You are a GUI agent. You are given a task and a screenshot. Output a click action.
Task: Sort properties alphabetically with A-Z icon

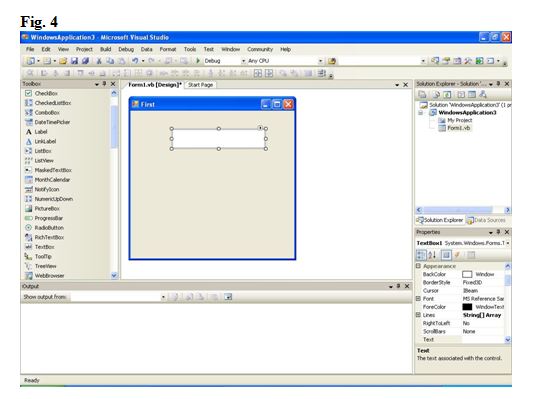click(x=432, y=255)
